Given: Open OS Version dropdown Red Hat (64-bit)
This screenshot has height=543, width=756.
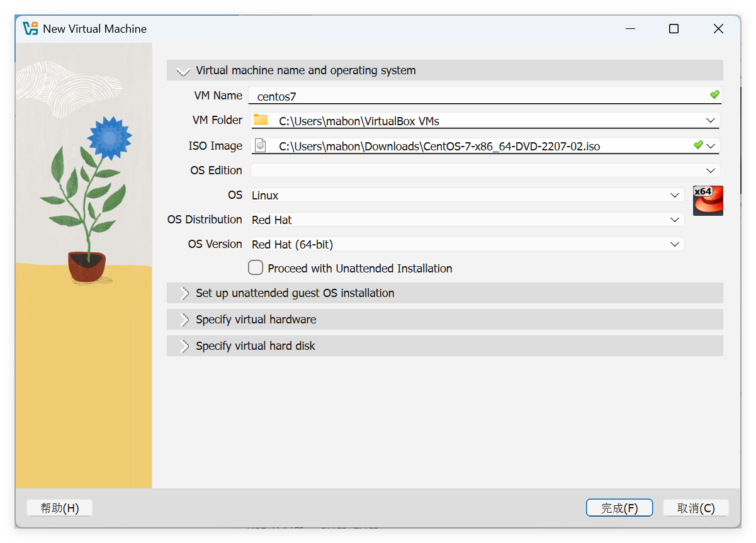Looking at the screenshot, I should pos(675,244).
